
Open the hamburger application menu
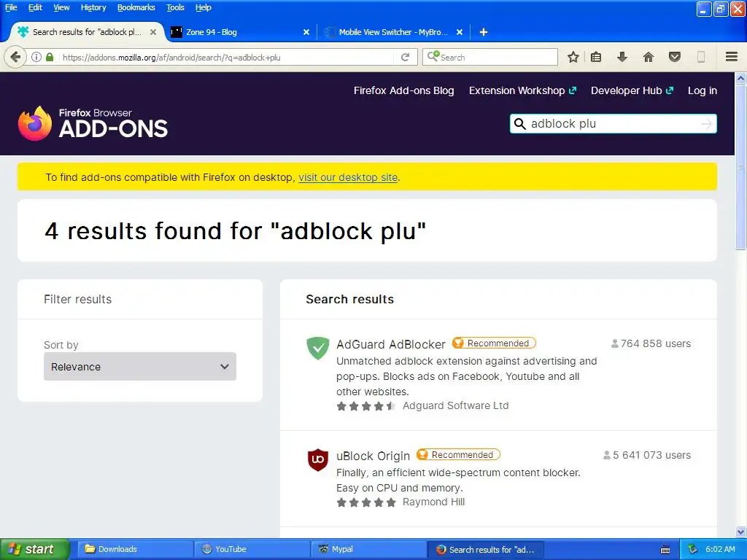coord(732,57)
